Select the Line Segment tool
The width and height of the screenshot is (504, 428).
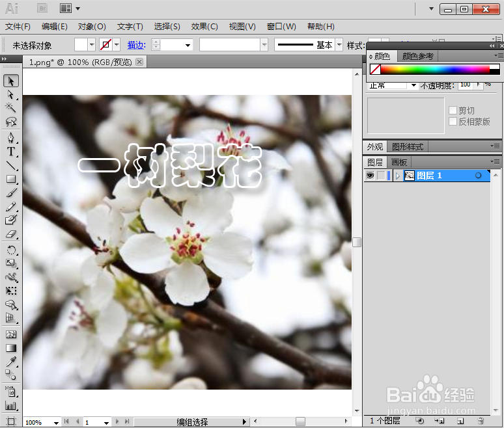[11, 165]
